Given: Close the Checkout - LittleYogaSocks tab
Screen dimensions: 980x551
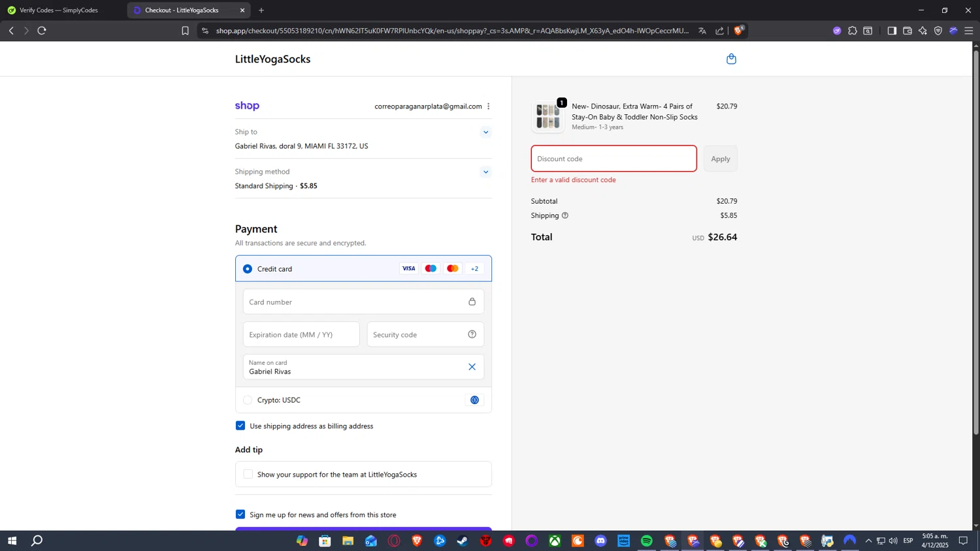Looking at the screenshot, I should pyautogui.click(x=242, y=10).
